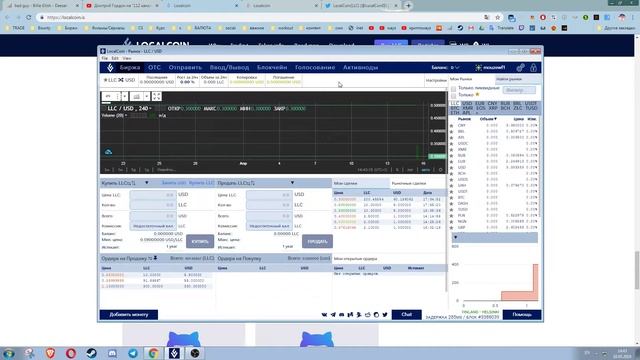Image resolution: width=640 pixels, height=360 pixels.
Task: Enable the starred-markets-only checkbox
Action: [x=453, y=95]
